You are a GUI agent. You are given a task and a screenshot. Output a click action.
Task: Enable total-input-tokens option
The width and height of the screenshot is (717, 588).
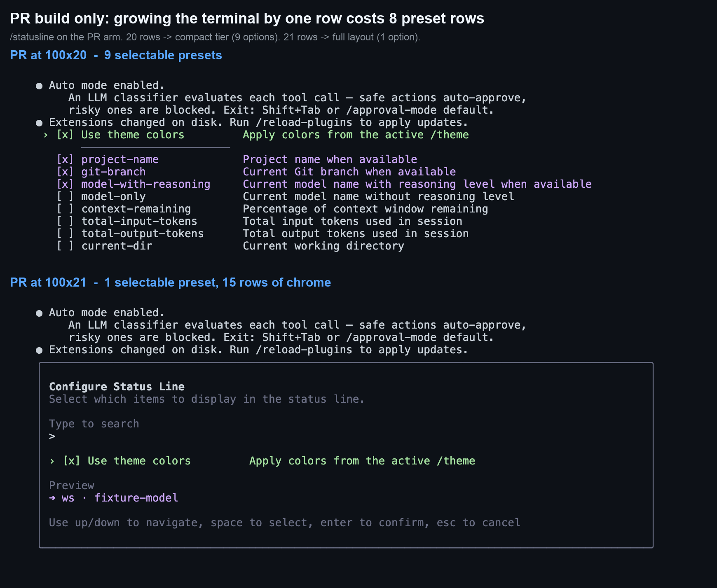(x=65, y=221)
